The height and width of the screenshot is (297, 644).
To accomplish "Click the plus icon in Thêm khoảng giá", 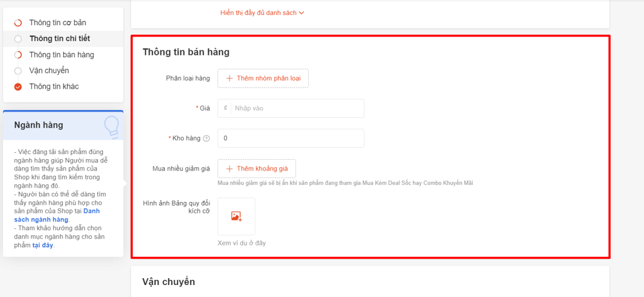I will (x=230, y=169).
